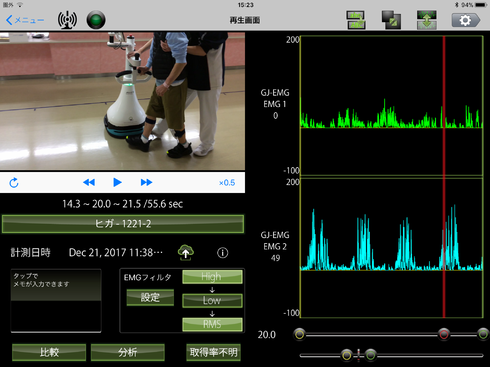The image size is (490, 367).
Task: Click the 14.3 ~ 20.0 ~ 21.5 time text
Action: point(123,204)
